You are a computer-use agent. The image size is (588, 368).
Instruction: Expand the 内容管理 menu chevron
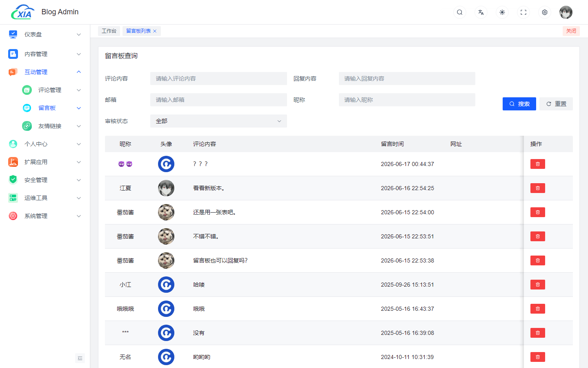coord(79,54)
